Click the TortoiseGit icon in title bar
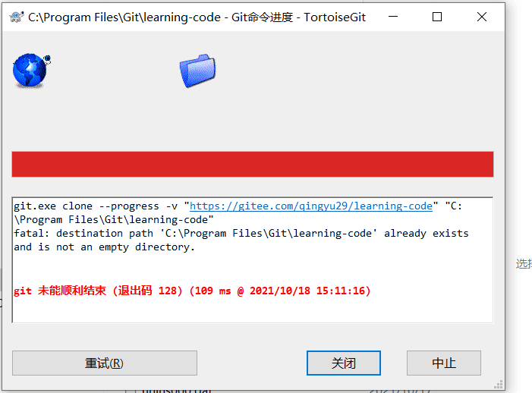The height and width of the screenshot is (393, 532). 16,17
